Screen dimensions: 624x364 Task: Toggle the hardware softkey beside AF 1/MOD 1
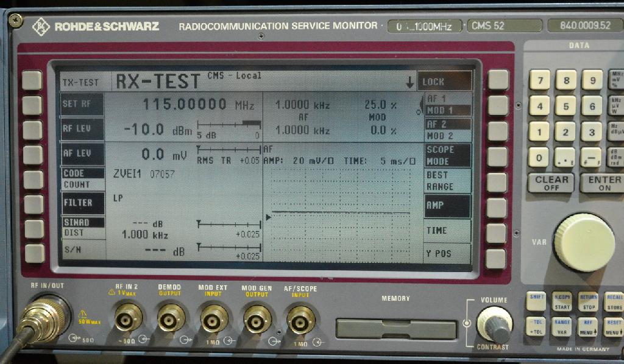pos(498,106)
